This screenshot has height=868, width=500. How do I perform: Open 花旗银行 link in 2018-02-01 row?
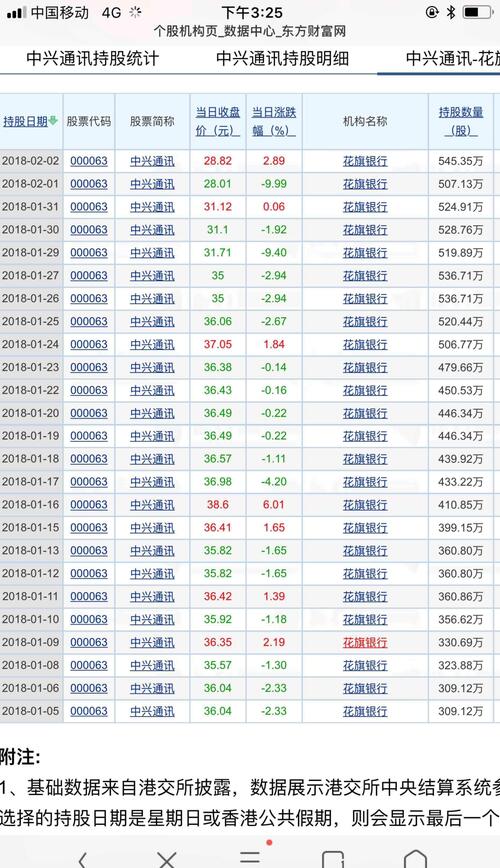click(365, 184)
